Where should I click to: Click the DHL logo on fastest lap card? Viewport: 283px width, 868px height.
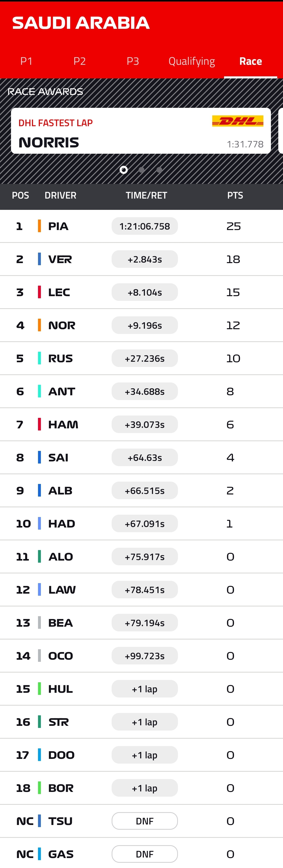pyautogui.click(x=238, y=121)
